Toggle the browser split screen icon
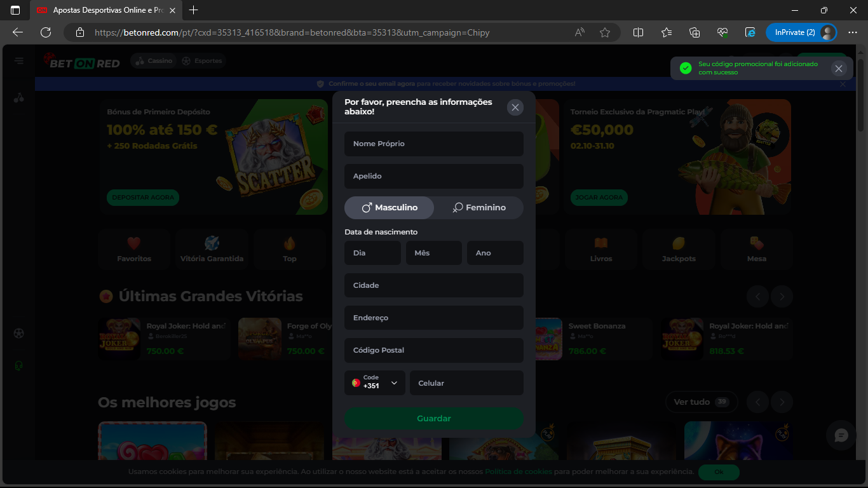868x488 pixels. point(639,32)
